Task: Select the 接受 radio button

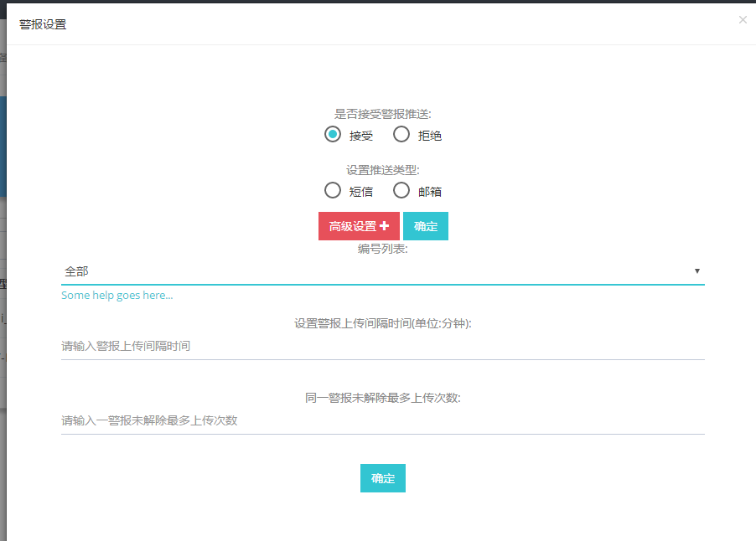Action: coord(333,134)
